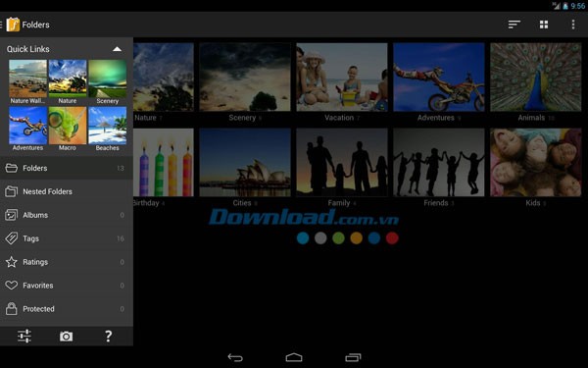Open Macro quick link thumbnail
The height and width of the screenshot is (368, 588).
coord(68,126)
